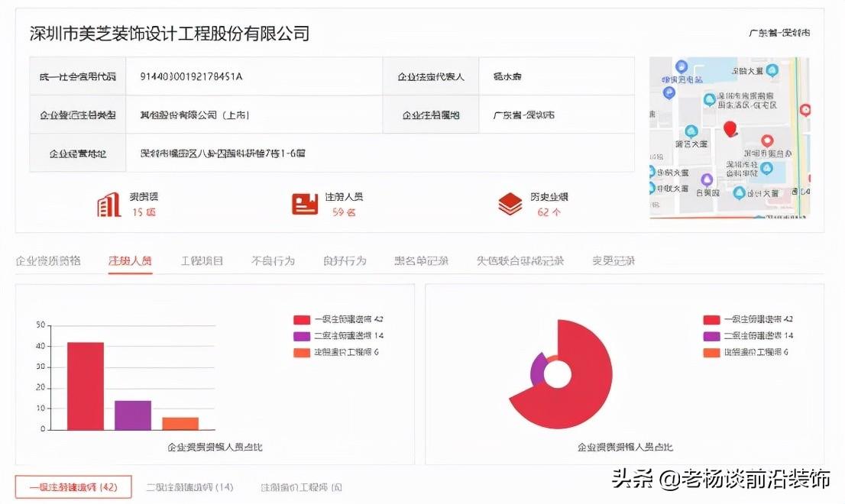Viewport: 845px width, 504px height.
Task: Click the 广东省-深圳市 text beside the company title
Action: click(779, 33)
